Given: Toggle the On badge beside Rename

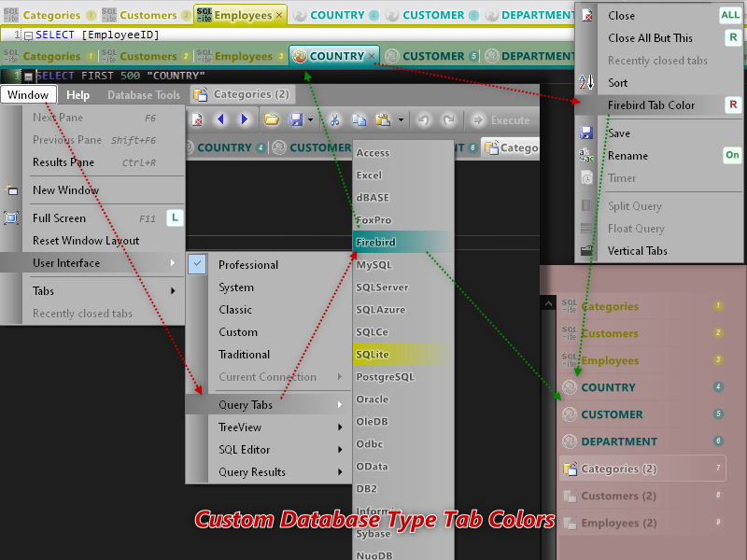Looking at the screenshot, I should tap(732, 155).
